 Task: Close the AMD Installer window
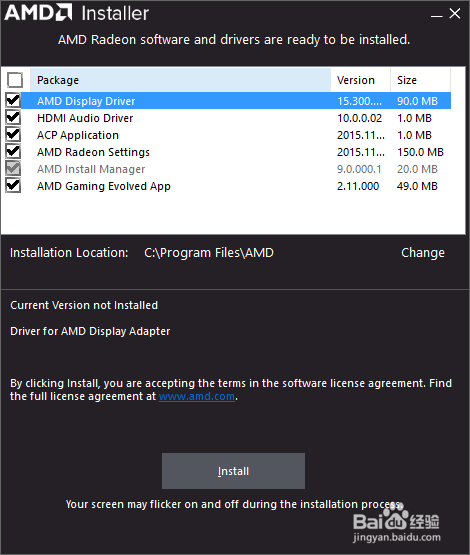(454, 13)
